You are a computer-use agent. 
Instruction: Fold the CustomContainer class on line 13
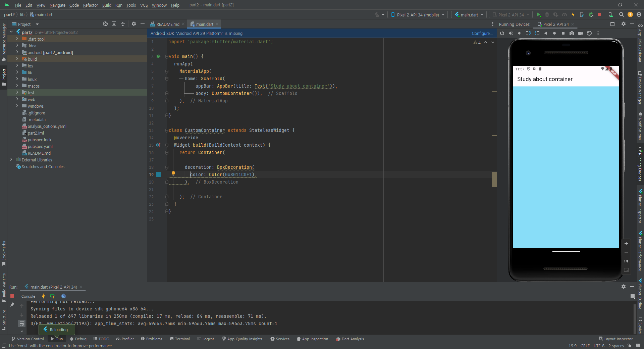coord(167,130)
